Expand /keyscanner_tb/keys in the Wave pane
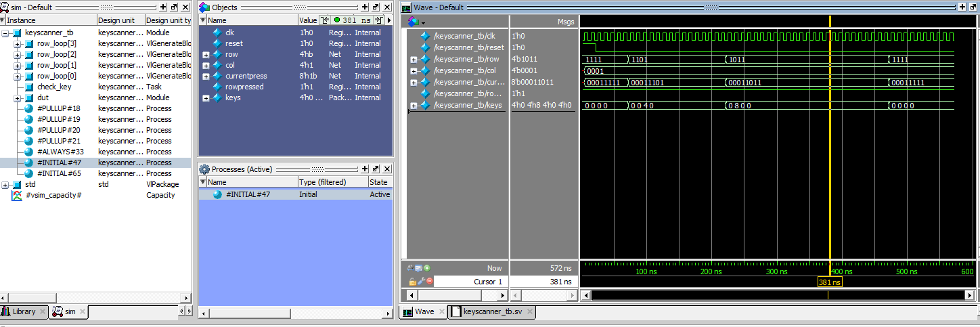The image size is (980, 327). pyautogui.click(x=413, y=105)
